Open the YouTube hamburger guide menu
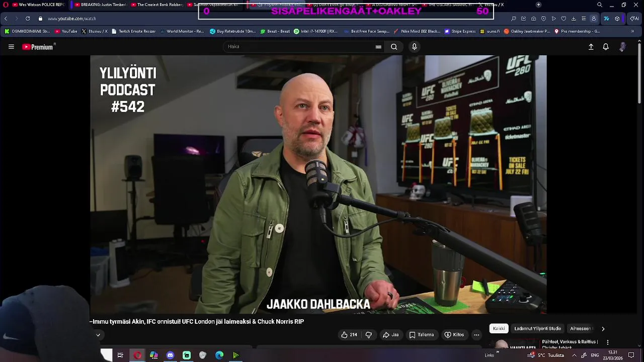This screenshot has height=362, width=644. coord(11,47)
